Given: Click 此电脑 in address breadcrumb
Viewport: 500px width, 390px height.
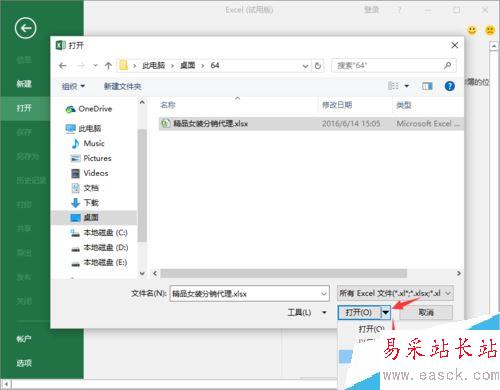Looking at the screenshot, I should click(x=153, y=66).
